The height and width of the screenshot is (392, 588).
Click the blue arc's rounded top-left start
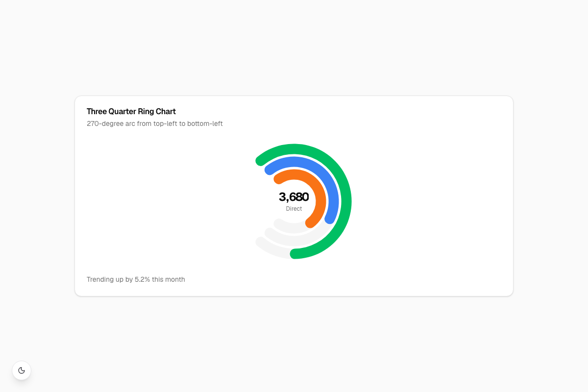[x=269, y=170]
